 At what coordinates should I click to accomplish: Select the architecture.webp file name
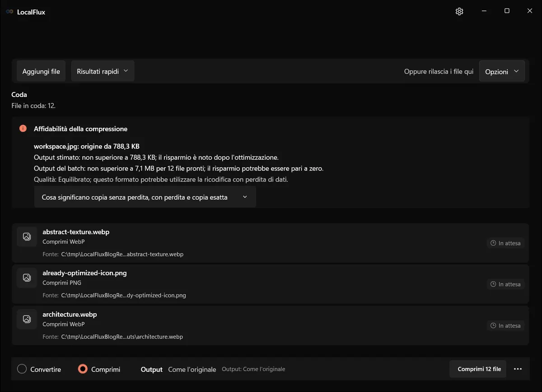70,314
